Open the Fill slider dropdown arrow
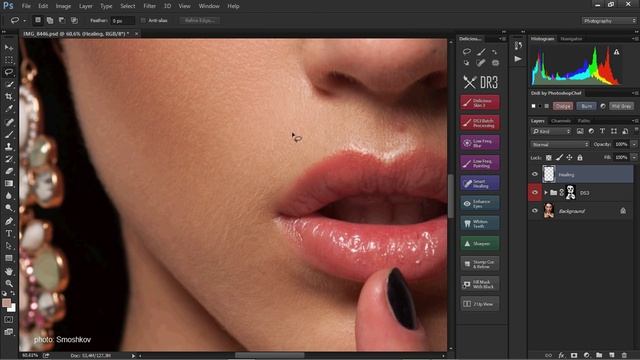 point(634,158)
